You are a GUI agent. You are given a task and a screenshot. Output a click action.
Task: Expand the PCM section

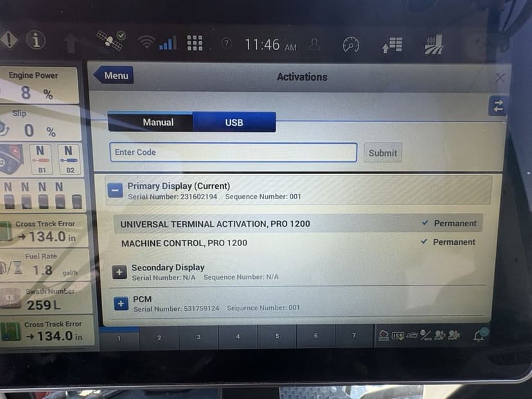[x=121, y=304]
